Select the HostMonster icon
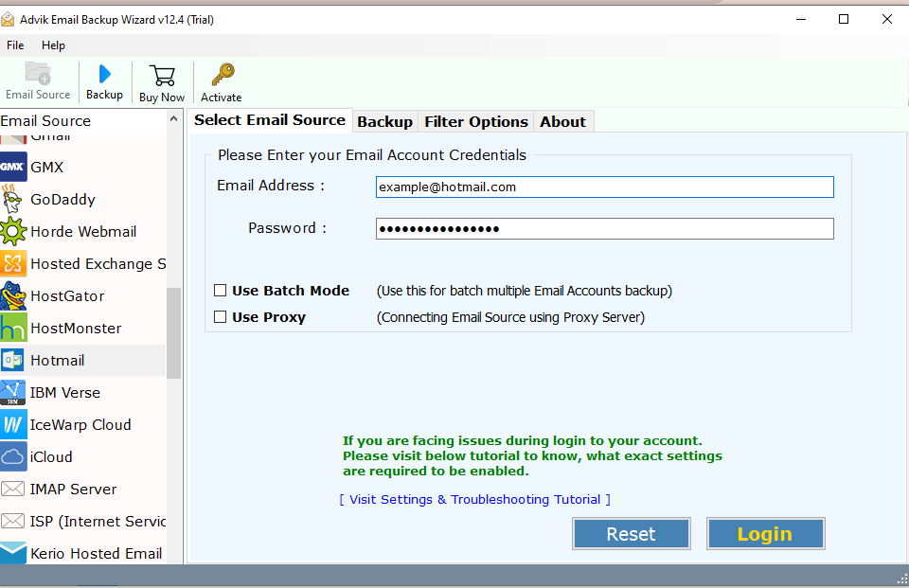 [12, 328]
